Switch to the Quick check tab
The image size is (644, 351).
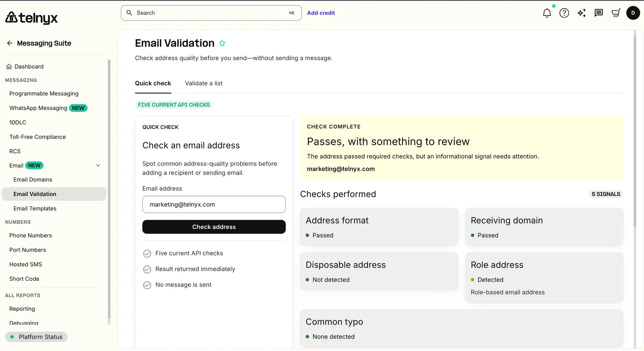click(x=153, y=83)
